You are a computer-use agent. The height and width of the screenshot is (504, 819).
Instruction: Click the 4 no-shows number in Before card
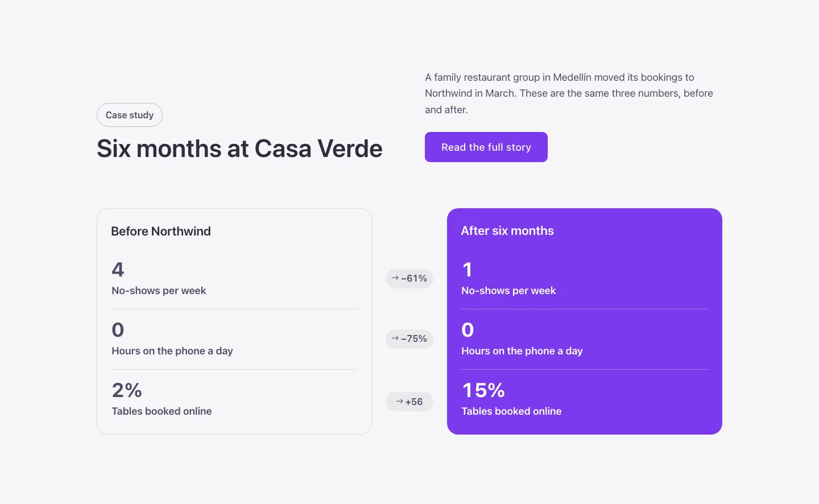[x=118, y=270]
